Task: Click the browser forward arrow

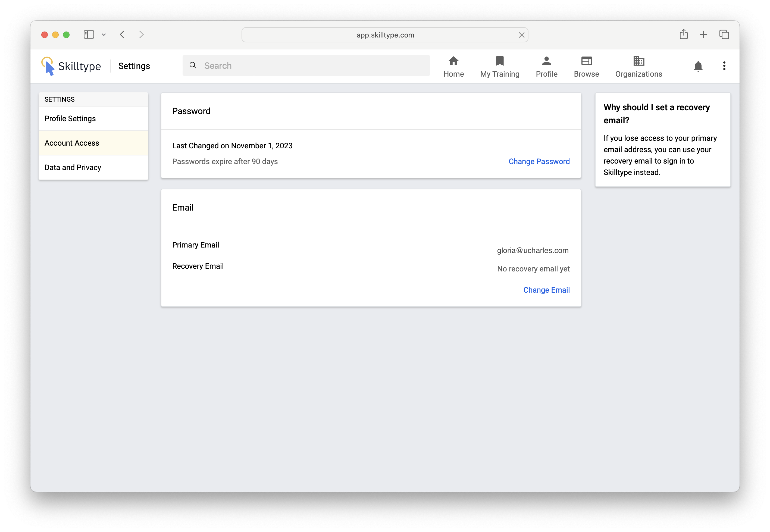Action: [x=141, y=35]
